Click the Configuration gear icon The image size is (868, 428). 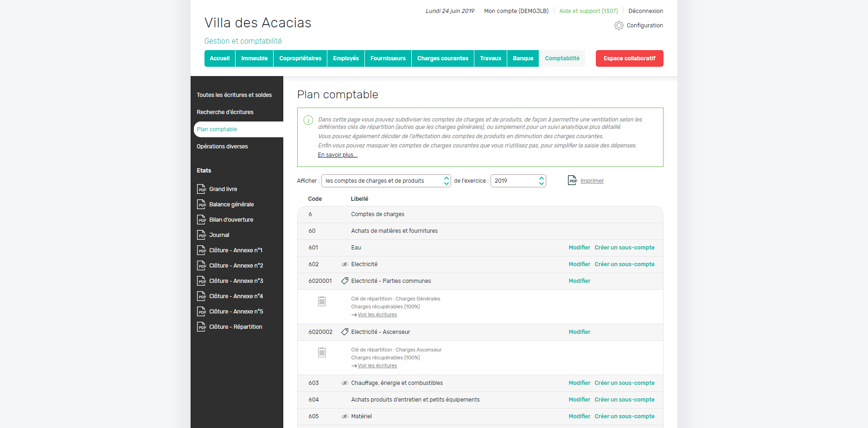click(619, 26)
